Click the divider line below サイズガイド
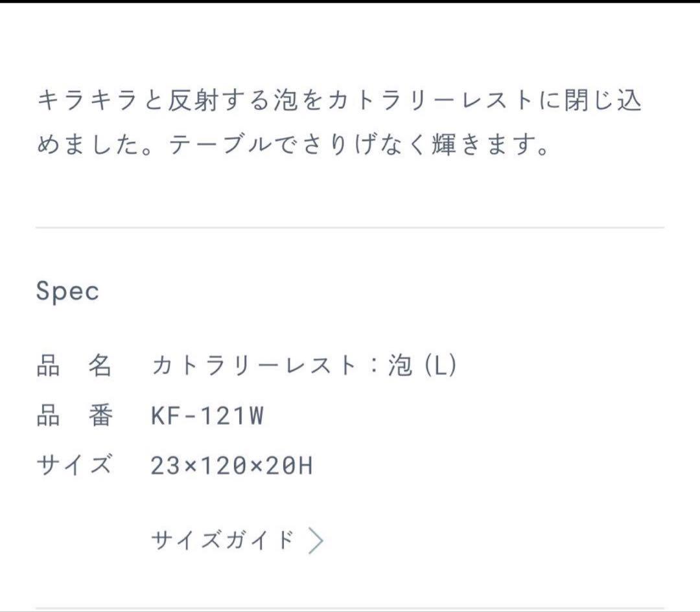This screenshot has height=612, width=700. point(350,608)
